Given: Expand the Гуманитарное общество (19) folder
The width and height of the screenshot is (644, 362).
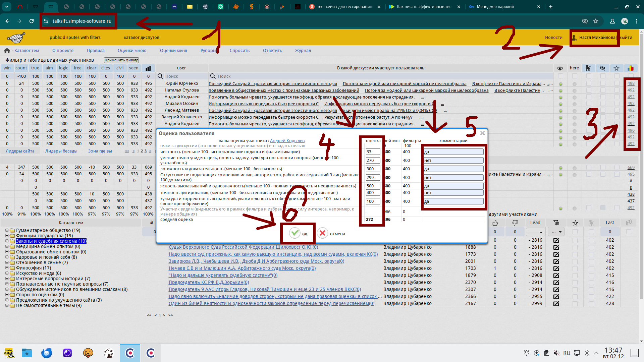Looking at the screenshot, I should 7,230.
